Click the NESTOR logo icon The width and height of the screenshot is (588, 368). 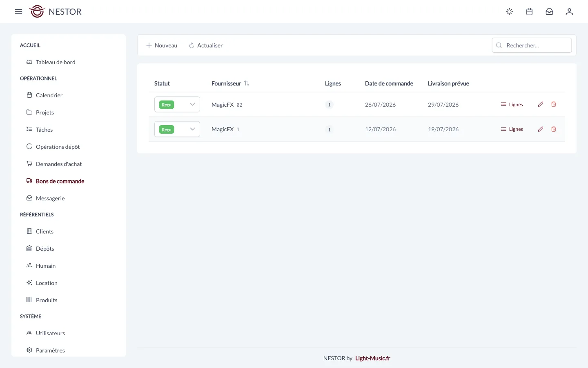click(37, 11)
